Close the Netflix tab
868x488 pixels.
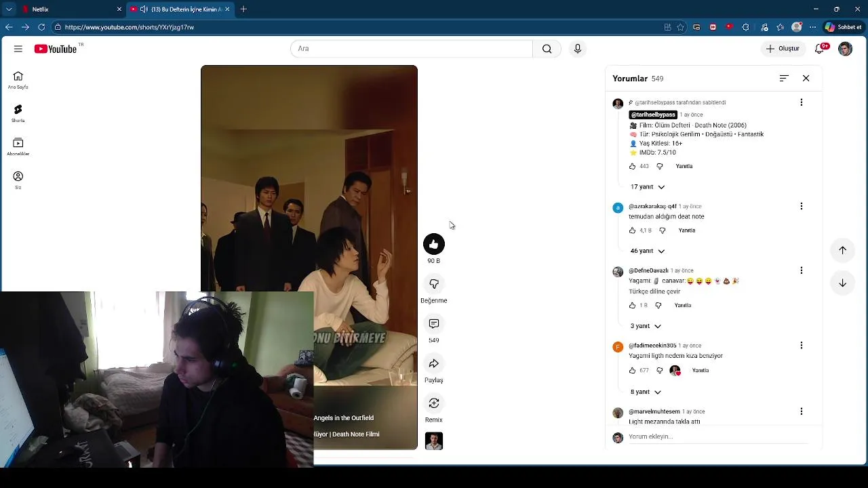pos(119,9)
